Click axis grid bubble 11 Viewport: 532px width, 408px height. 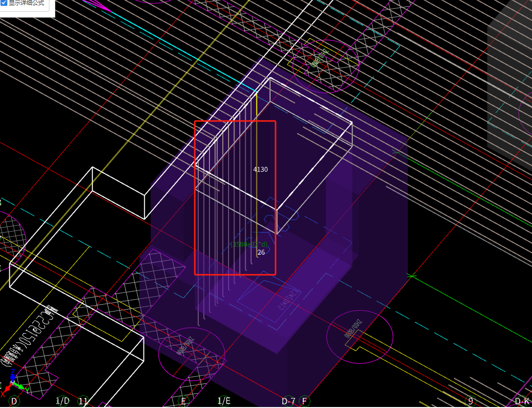click(x=83, y=401)
